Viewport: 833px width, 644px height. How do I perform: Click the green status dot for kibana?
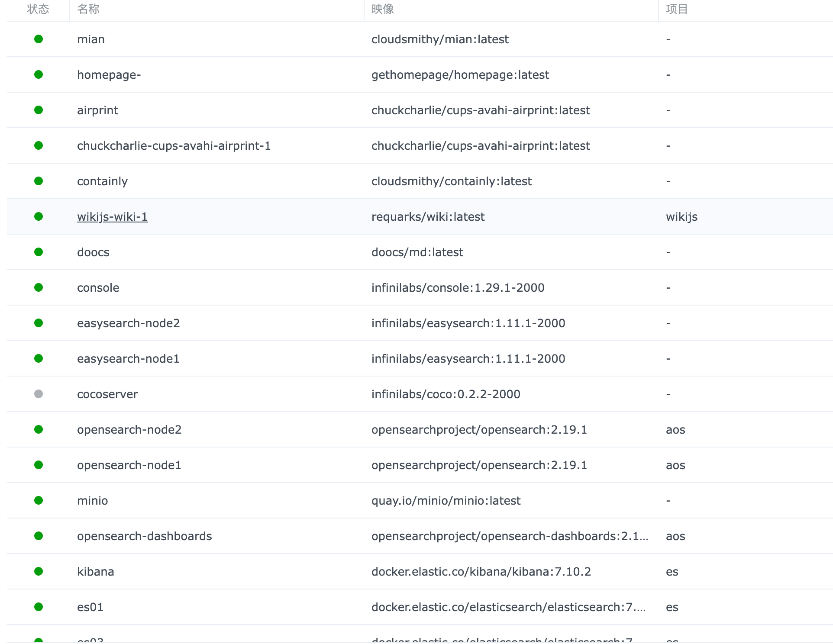point(39,571)
